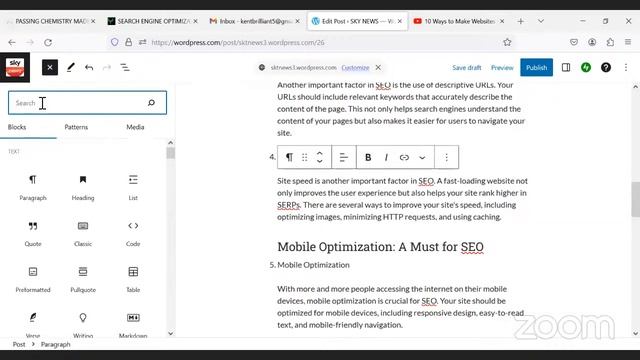Switch to the Blocks tab
The height and width of the screenshot is (360, 640).
click(x=17, y=127)
